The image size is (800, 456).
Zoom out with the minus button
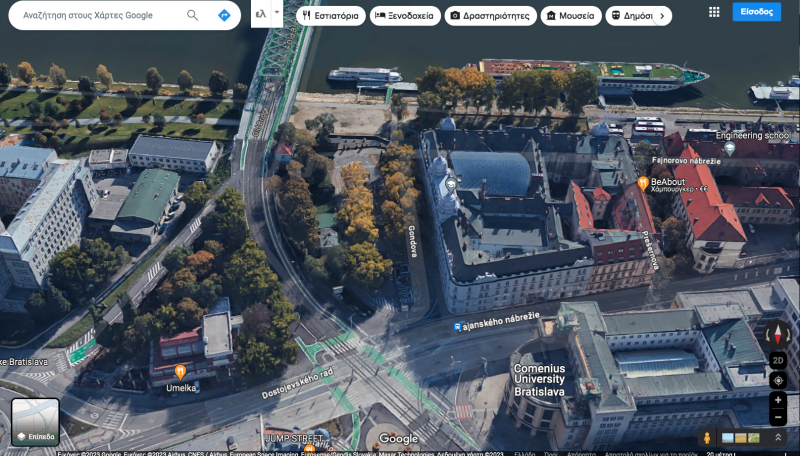778,417
